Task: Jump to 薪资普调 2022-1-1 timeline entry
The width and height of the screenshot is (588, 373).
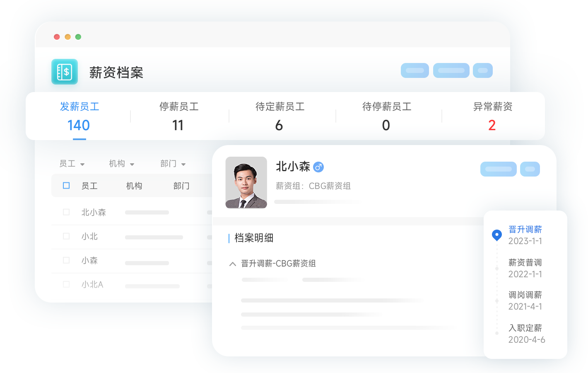Action: click(525, 268)
